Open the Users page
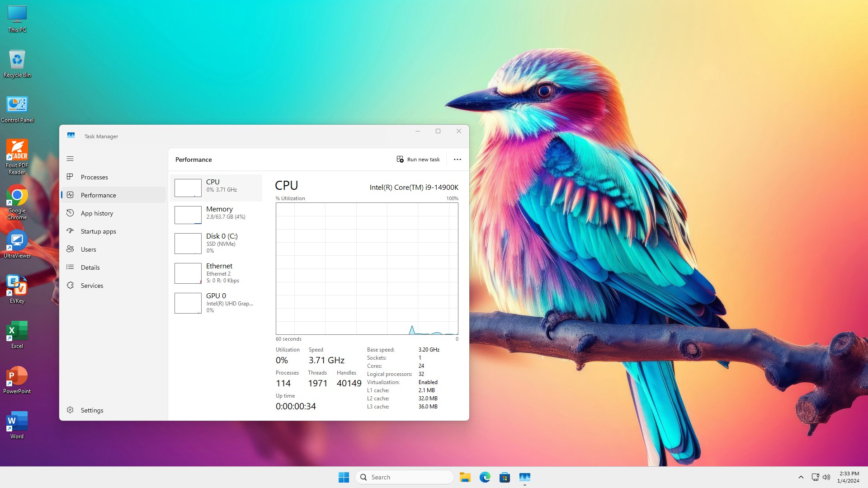 (88, 249)
